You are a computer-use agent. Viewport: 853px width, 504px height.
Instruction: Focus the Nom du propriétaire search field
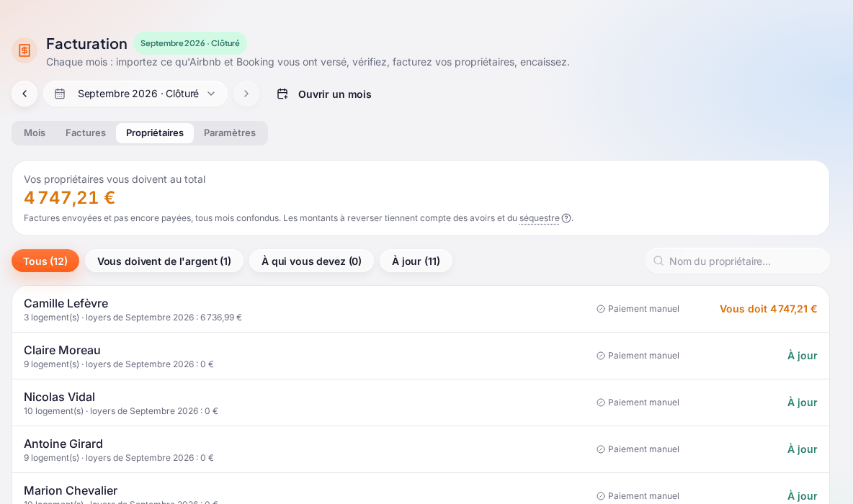tap(738, 261)
